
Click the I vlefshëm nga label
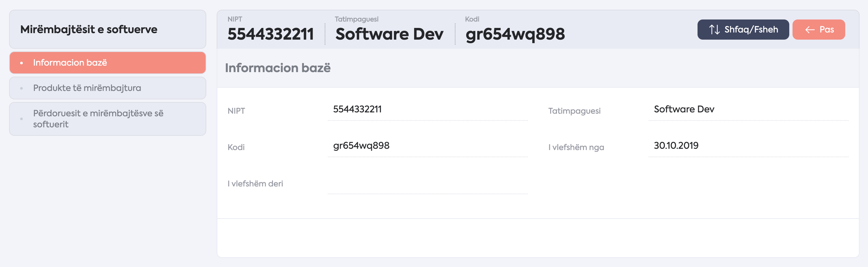pos(576,147)
